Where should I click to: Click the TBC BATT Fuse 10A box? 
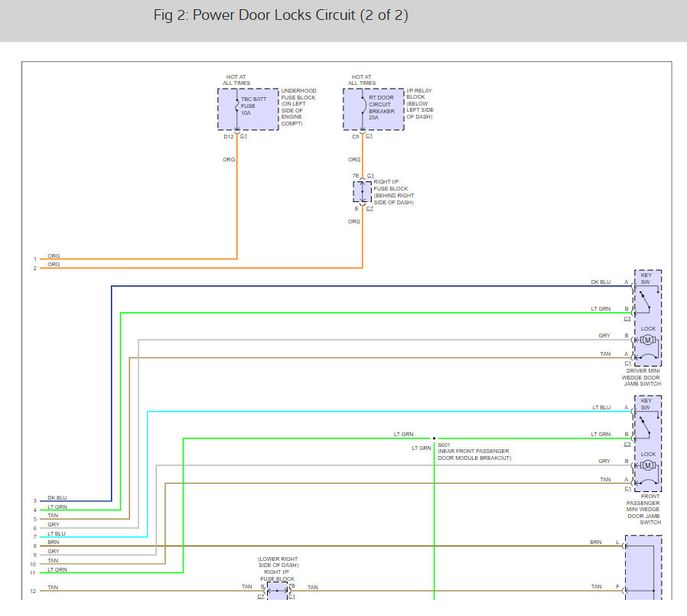click(x=248, y=109)
